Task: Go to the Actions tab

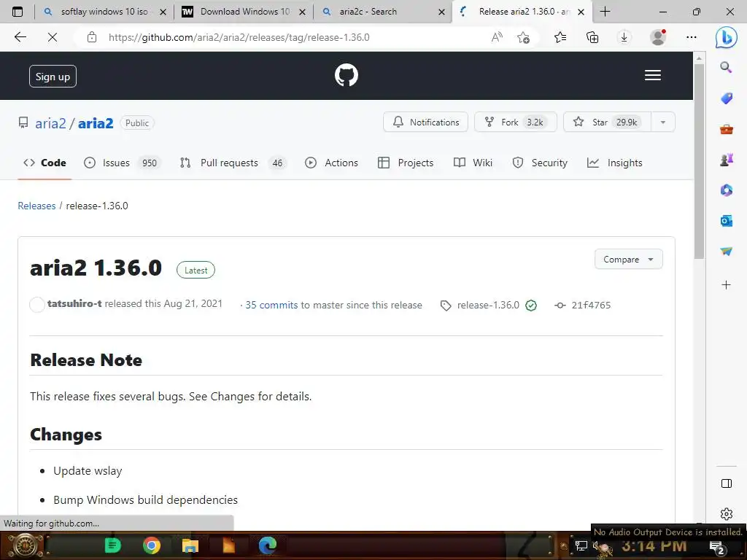Action: click(x=332, y=163)
